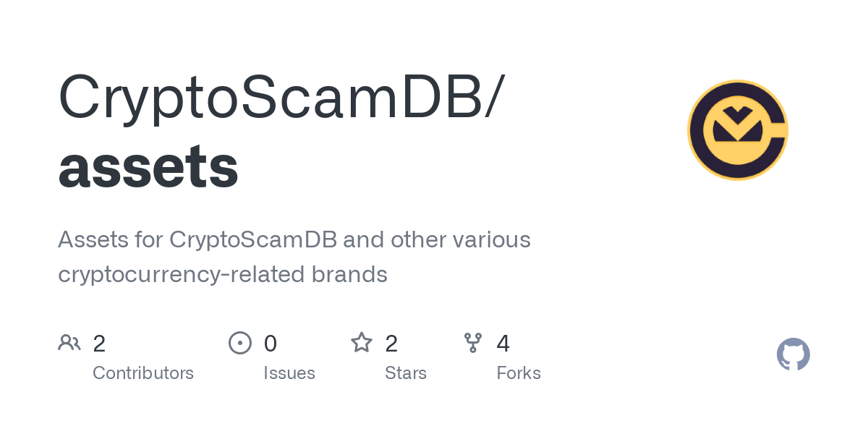Click the "cryptocurrency-related brands" description line
The height and width of the screenshot is (434, 868).
point(223,274)
